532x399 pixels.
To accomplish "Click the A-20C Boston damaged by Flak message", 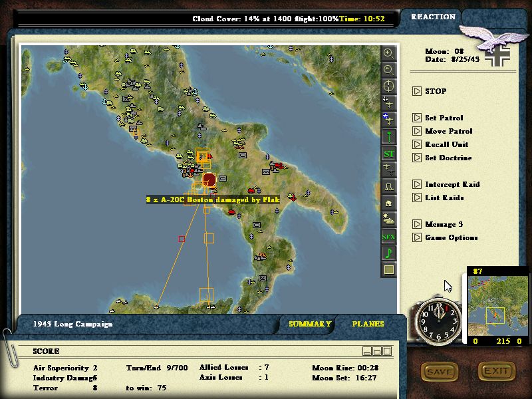I will (213, 200).
